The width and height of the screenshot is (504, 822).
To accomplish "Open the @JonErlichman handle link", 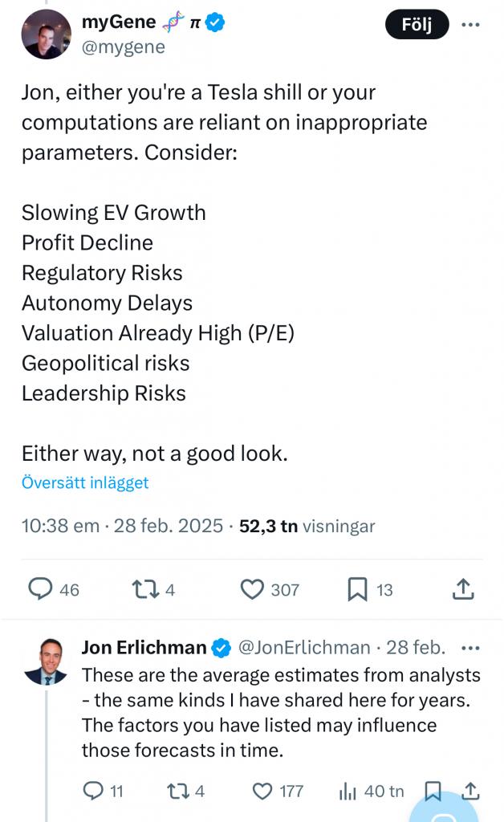I will 304,647.
